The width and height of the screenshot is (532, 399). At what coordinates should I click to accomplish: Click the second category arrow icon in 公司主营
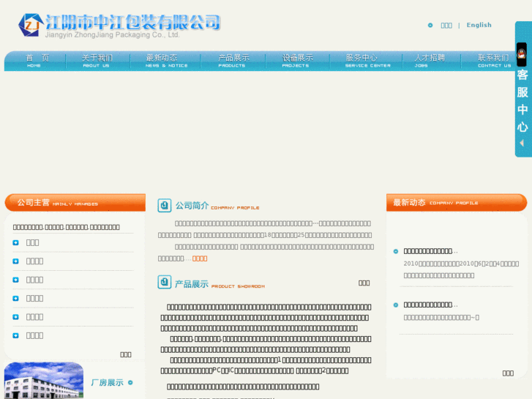[x=15, y=261]
